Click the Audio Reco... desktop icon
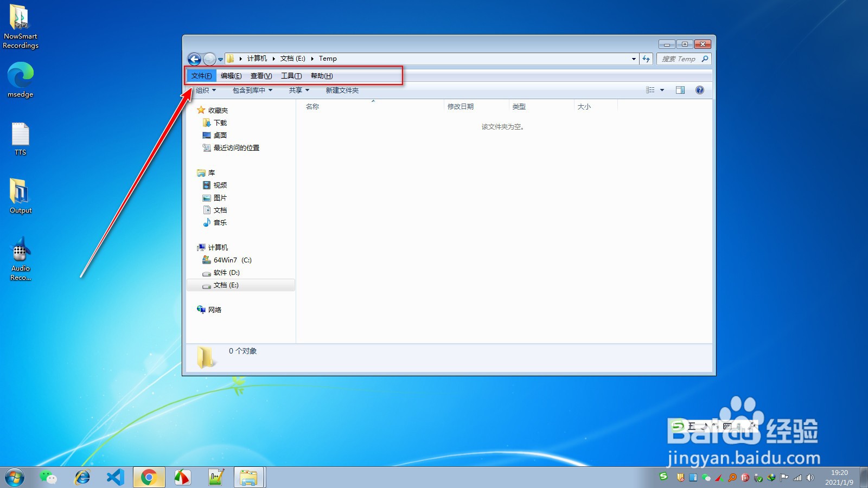Screen dimensions: 868x488 coord(21,259)
